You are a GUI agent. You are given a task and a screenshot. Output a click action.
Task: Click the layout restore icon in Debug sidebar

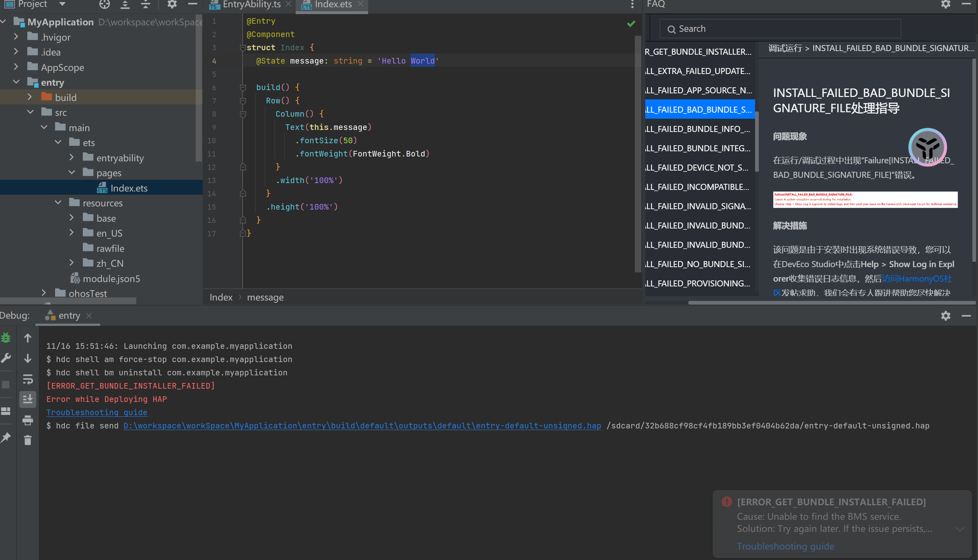tap(6, 411)
